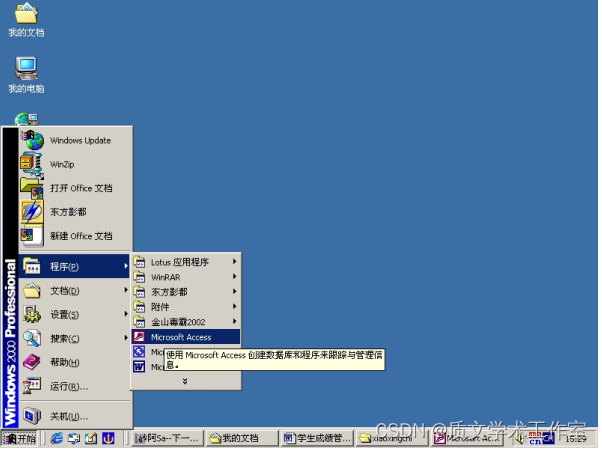Screen dimensions: 602x450
Task: Switch to xiaoxingcm taskbar folder
Action: [392, 438]
